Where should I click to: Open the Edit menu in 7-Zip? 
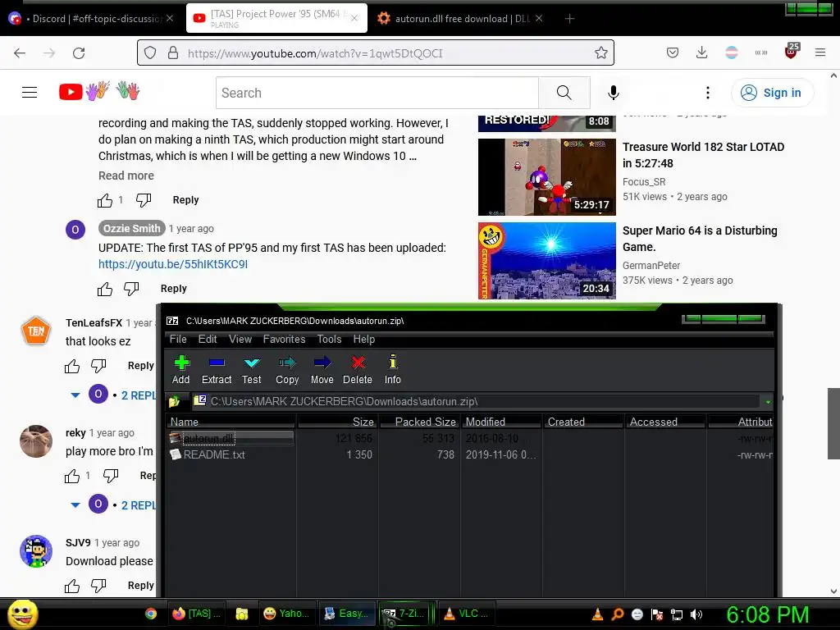pos(208,339)
